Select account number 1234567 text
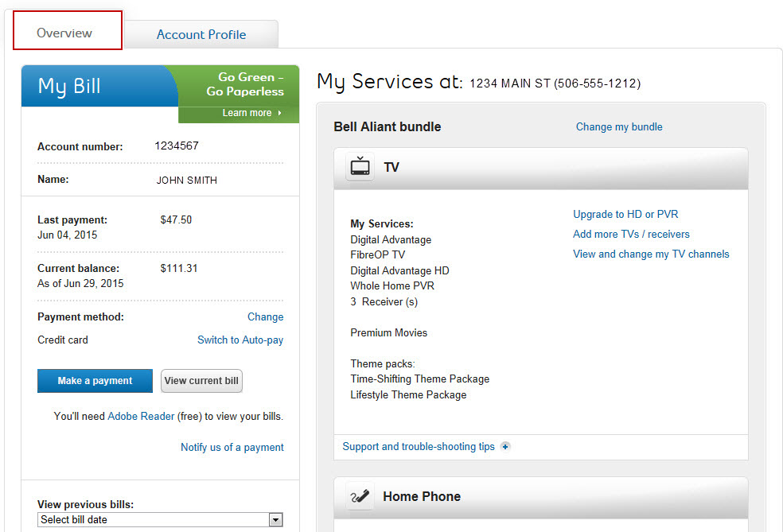This screenshot has height=532, width=783. (177, 146)
